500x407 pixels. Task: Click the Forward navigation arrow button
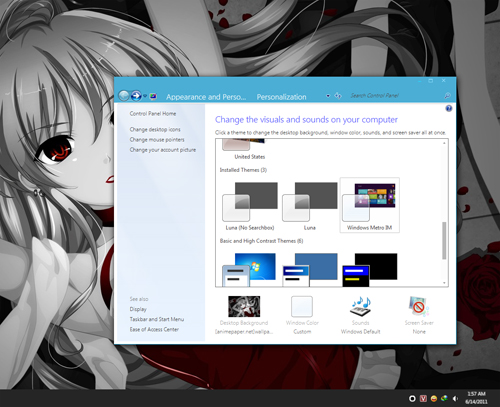coord(136,96)
